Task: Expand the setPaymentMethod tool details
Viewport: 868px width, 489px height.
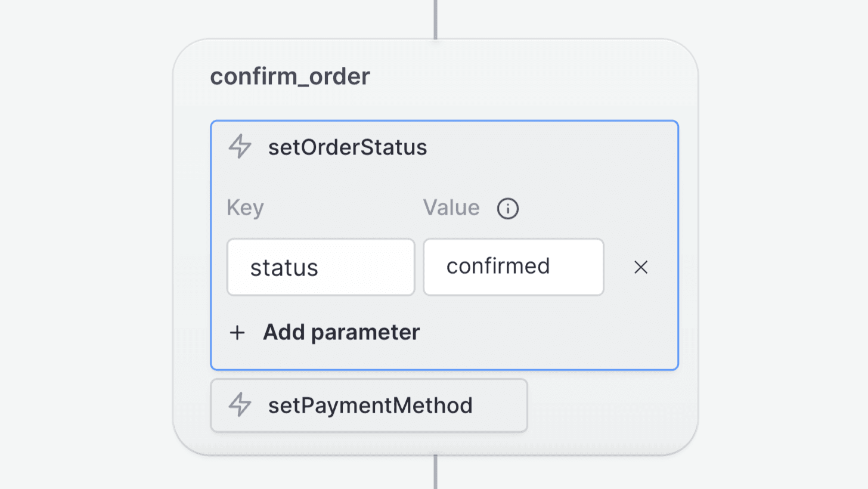Action: [x=368, y=405]
